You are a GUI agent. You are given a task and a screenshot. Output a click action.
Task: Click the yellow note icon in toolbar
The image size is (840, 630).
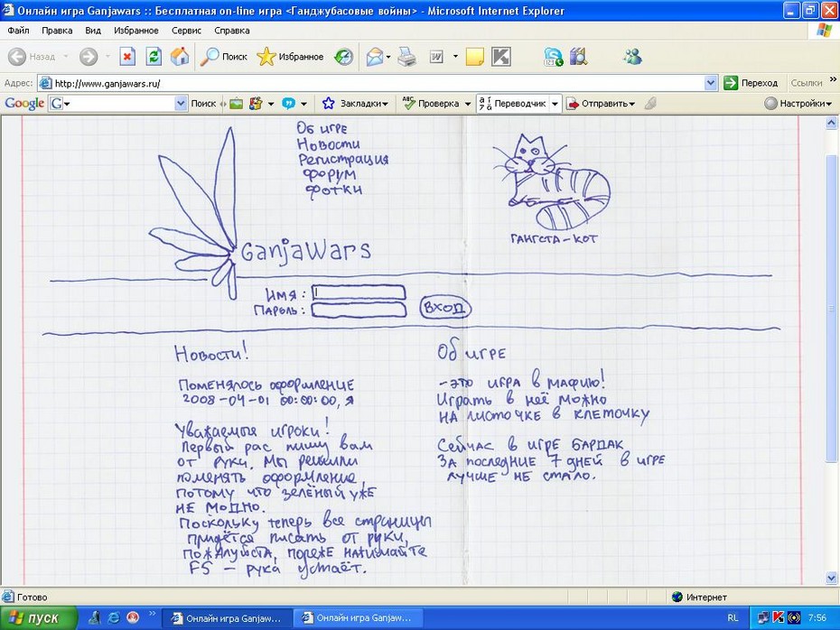(474, 56)
